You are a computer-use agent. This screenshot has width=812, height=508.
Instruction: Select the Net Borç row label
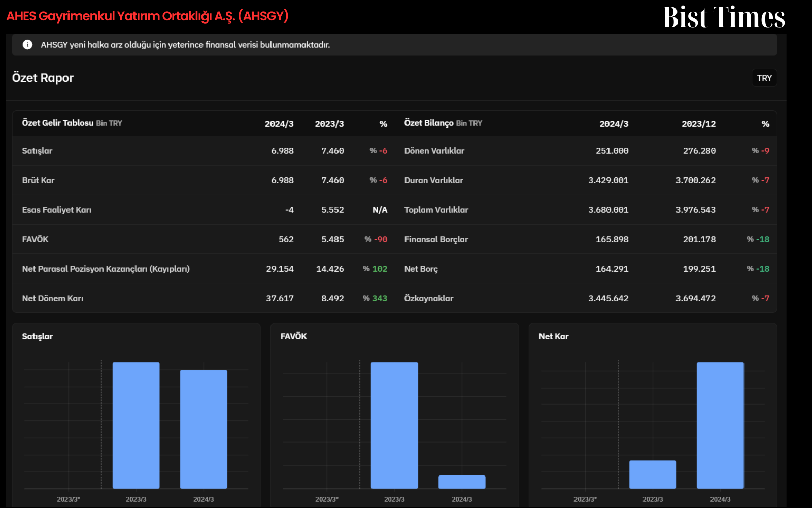point(421,269)
